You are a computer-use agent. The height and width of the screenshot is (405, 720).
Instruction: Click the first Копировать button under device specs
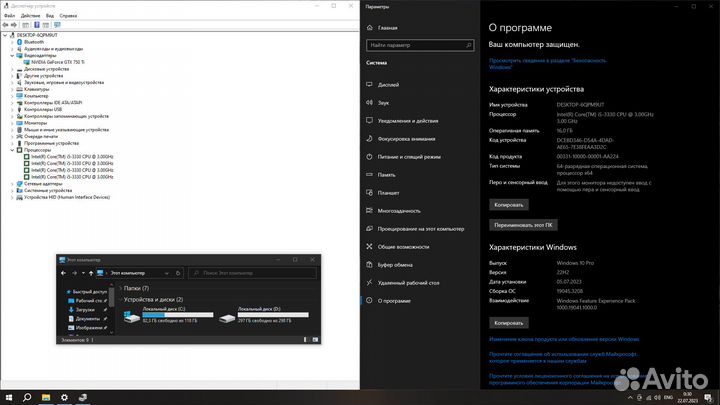click(509, 205)
